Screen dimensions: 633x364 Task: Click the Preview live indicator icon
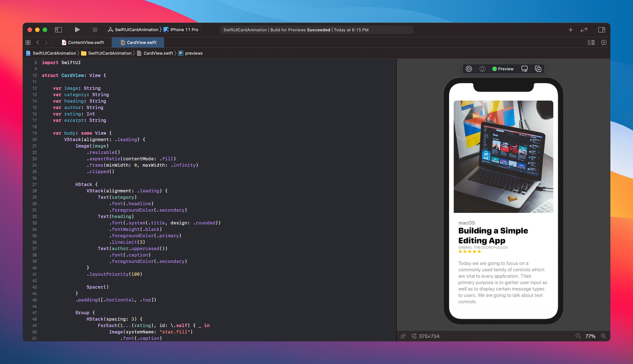[495, 69]
